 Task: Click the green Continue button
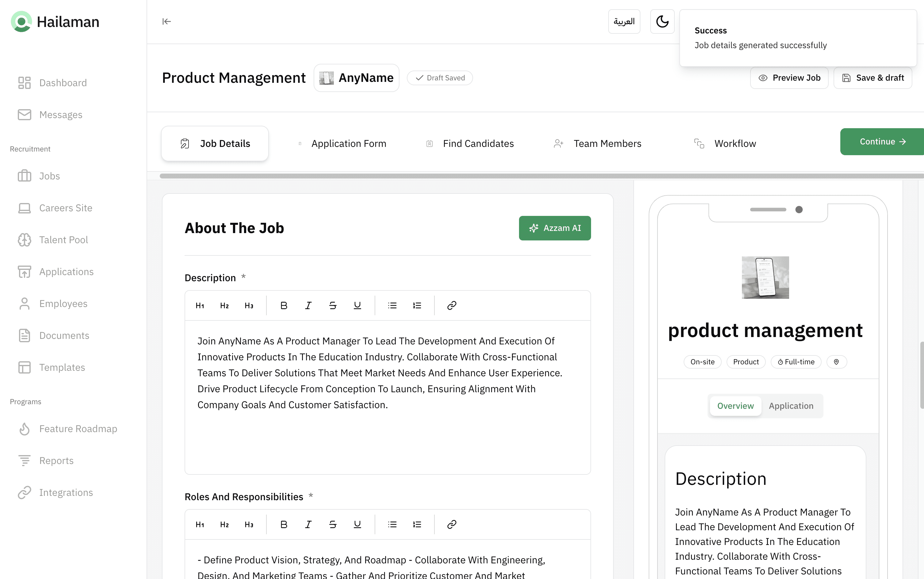pyautogui.click(x=882, y=142)
